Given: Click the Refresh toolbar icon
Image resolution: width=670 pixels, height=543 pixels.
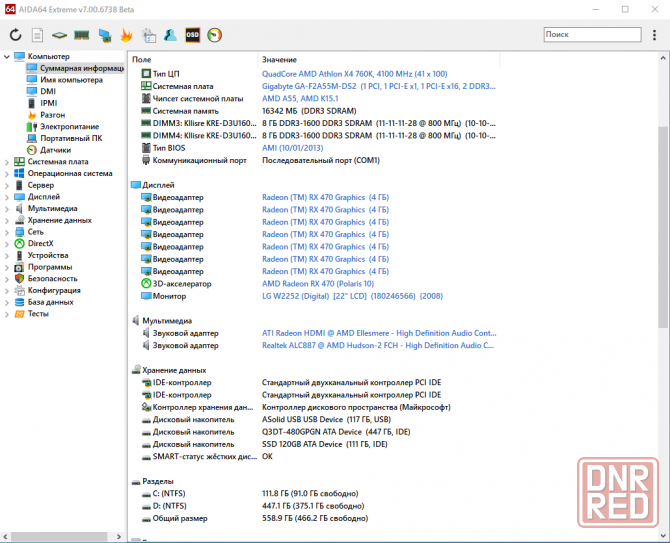Looking at the screenshot, I should click(16, 35).
